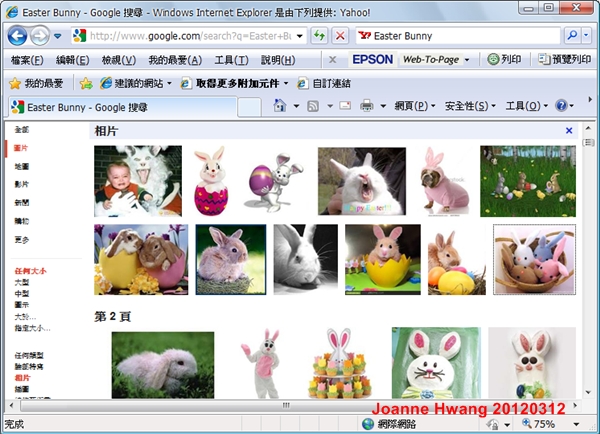
Task: Open search provider dropdown next to magnifier
Action: (x=586, y=36)
